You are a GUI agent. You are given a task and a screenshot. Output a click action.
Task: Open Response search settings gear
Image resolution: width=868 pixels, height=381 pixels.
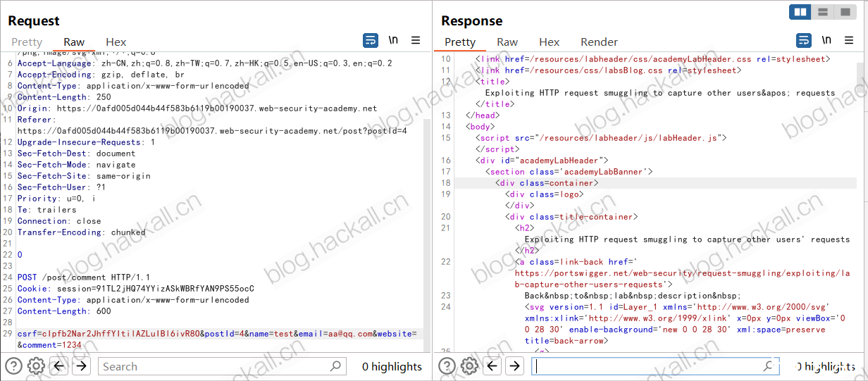coord(469,366)
